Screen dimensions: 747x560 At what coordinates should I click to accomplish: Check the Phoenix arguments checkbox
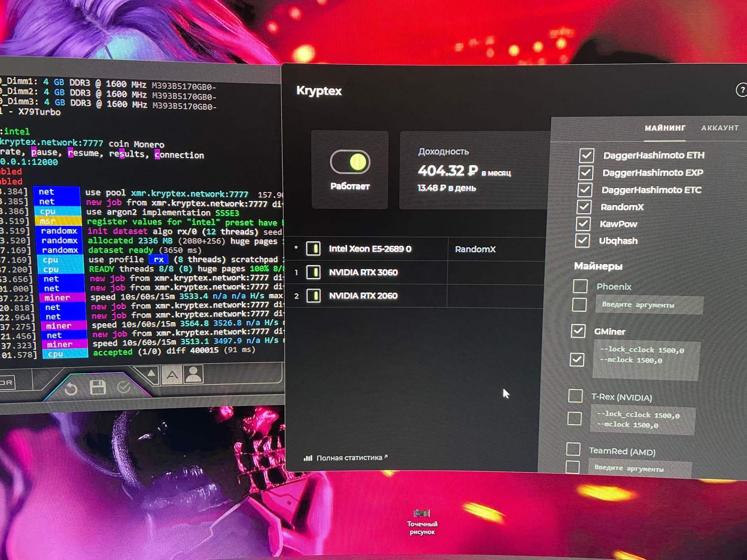(x=579, y=304)
